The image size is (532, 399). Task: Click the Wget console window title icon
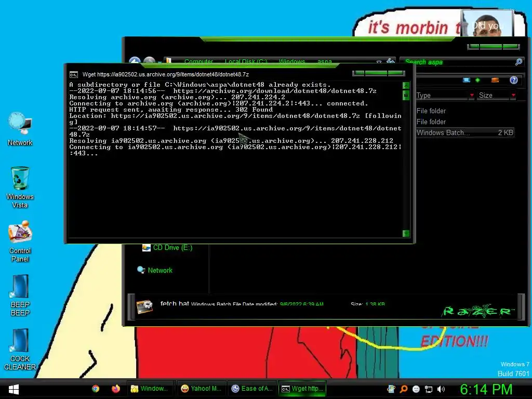(74, 74)
